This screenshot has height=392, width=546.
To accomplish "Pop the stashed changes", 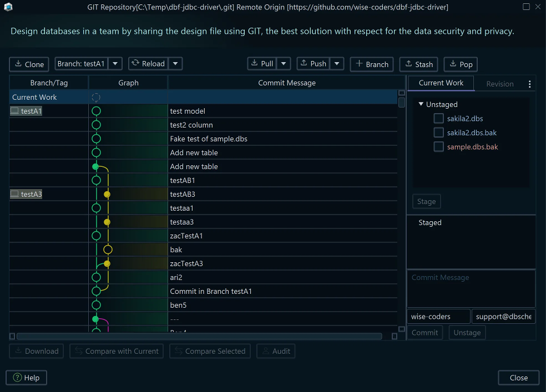I will (x=461, y=64).
